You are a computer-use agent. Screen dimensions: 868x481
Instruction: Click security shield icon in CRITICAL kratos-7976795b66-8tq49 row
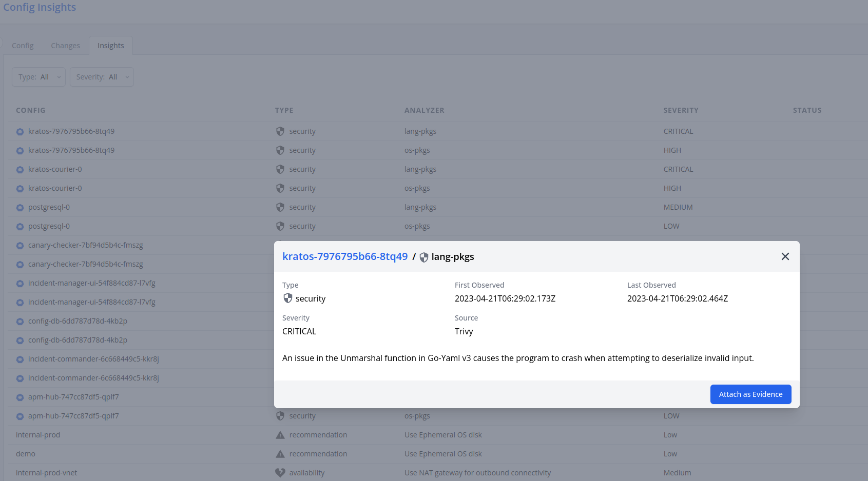point(280,131)
